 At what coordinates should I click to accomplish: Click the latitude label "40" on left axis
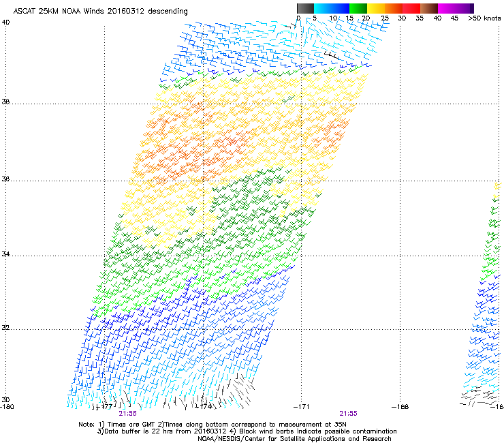(x=5, y=22)
